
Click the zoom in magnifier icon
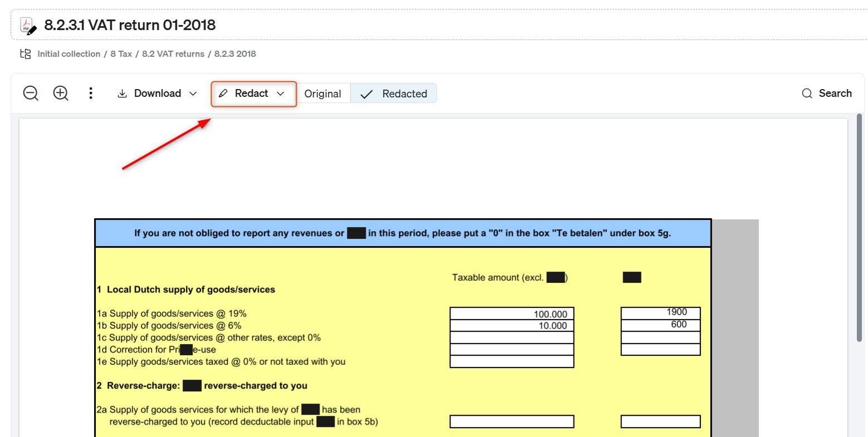[x=61, y=94]
